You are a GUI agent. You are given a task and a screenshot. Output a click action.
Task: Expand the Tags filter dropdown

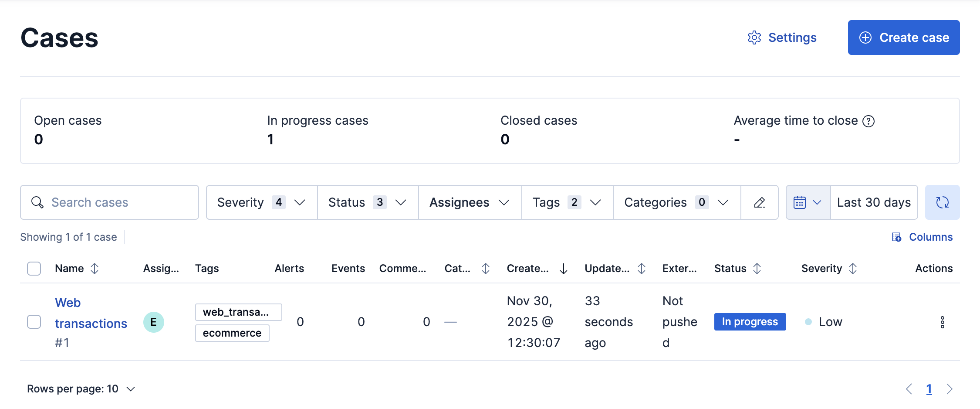(x=567, y=202)
